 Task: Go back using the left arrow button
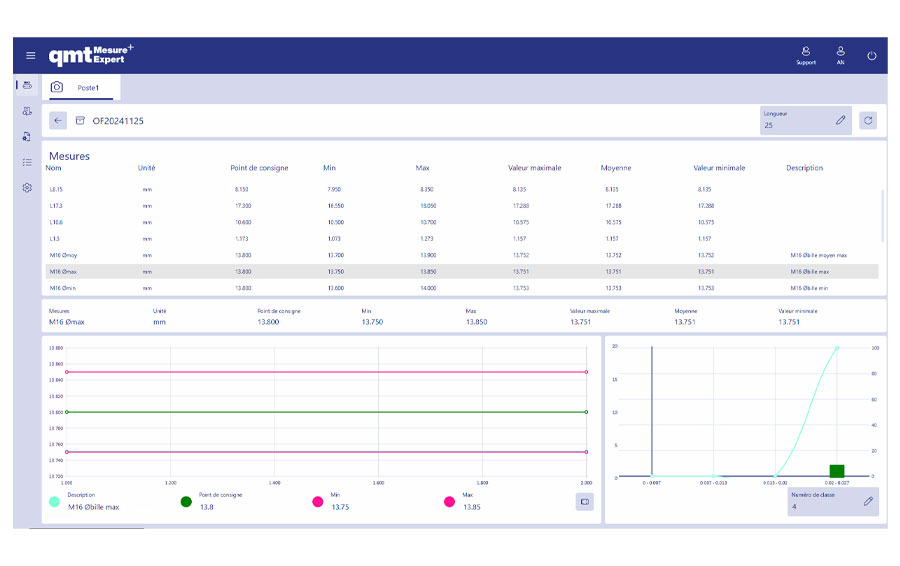pyautogui.click(x=58, y=121)
